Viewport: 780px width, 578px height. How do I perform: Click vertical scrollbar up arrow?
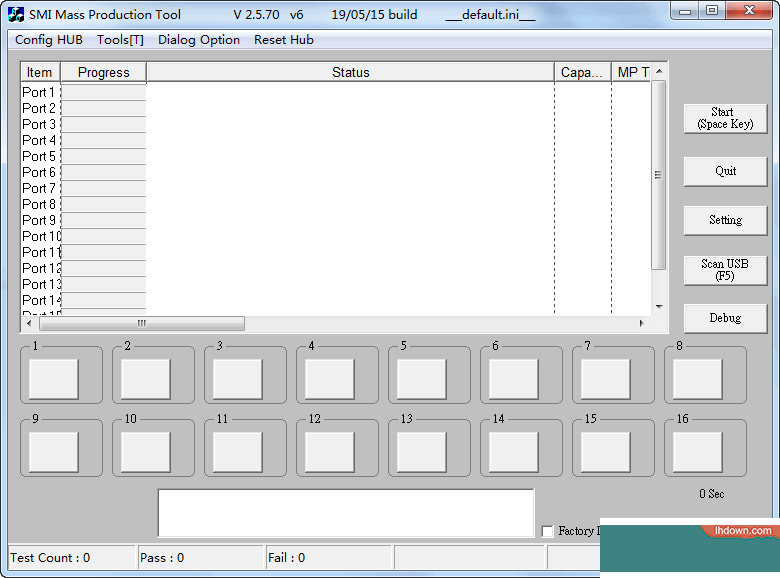pos(659,71)
